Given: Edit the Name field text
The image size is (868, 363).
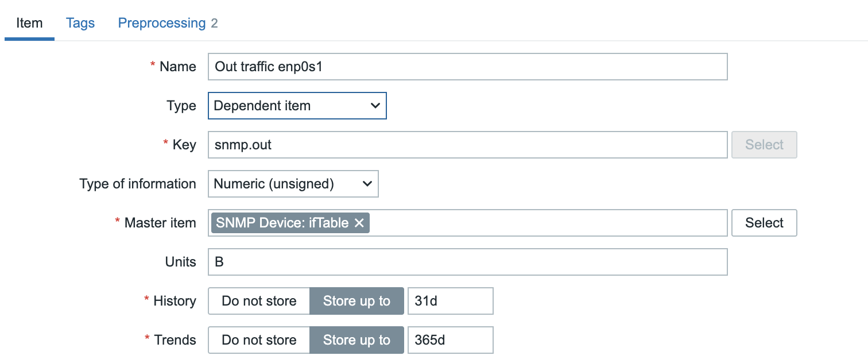Looking at the screenshot, I should pos(467,67).
